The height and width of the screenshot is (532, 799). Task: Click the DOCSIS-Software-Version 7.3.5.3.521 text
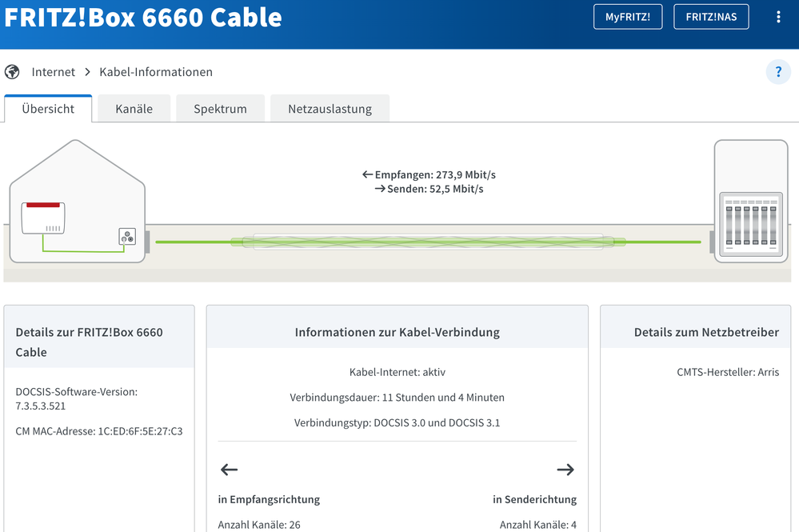[x=77, y=399]
